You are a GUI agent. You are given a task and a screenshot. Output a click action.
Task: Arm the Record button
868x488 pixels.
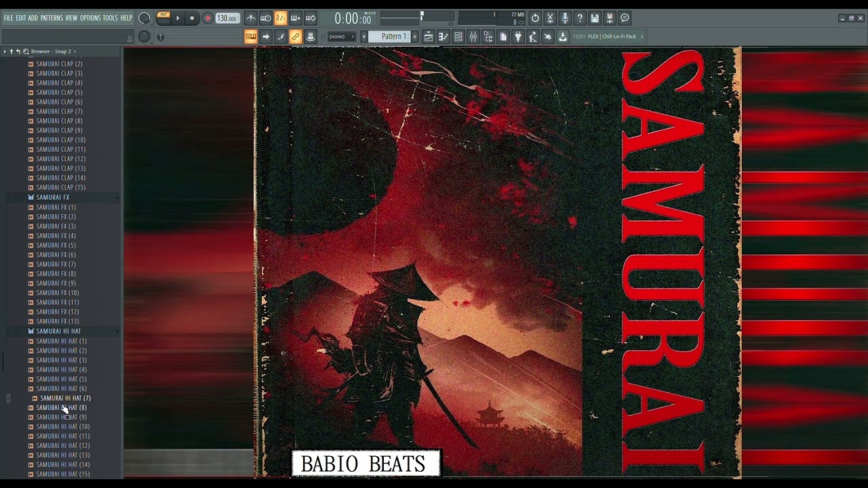(208, 18)
